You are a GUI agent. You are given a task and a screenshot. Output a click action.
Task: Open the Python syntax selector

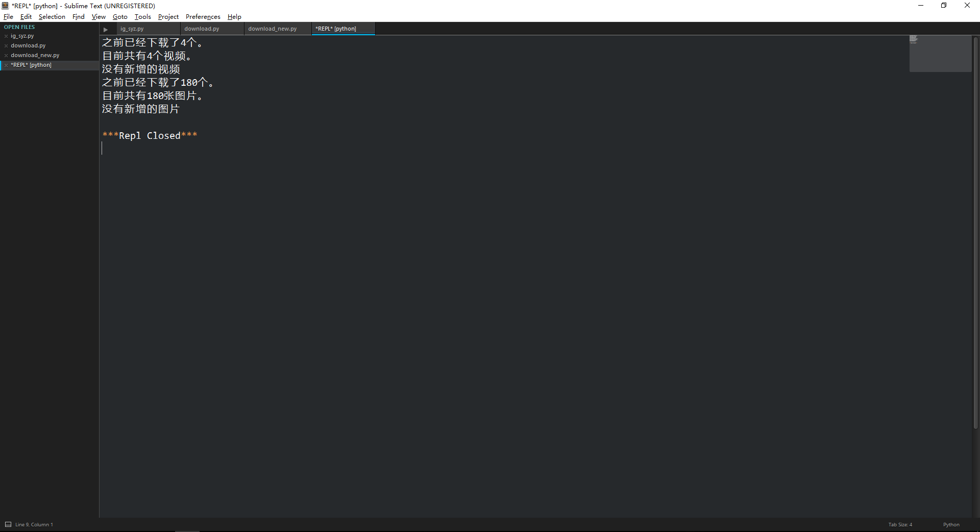pyautogui.click(x=951, y=524)
